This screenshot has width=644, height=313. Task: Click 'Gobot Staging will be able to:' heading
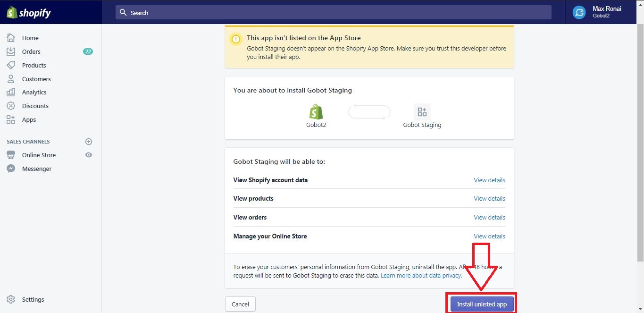click(x=279, y=161)
